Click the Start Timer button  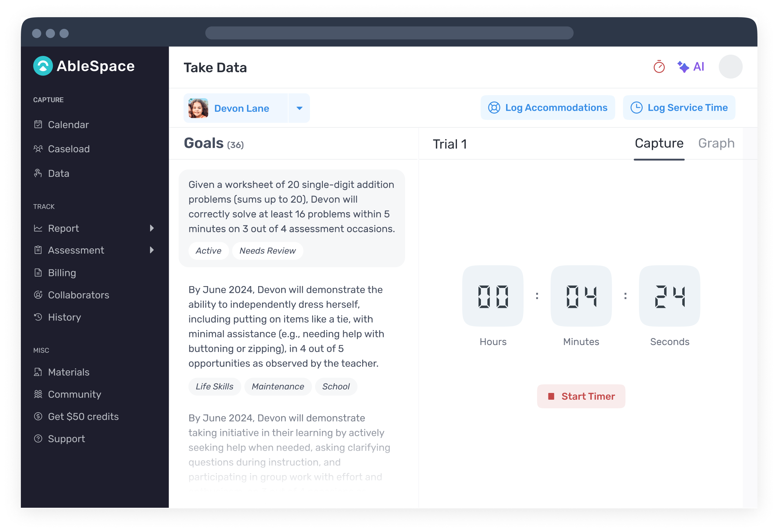(x=581, y=396)
